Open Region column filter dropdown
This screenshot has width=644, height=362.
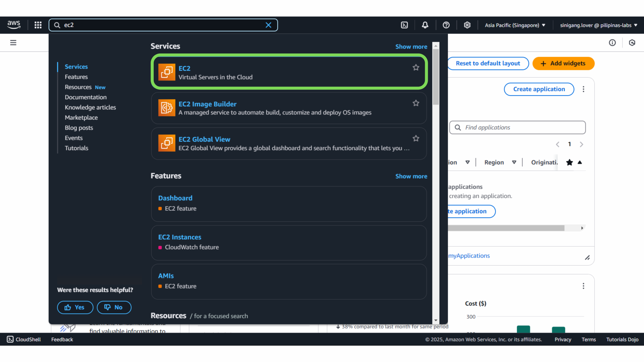point(514,162)
